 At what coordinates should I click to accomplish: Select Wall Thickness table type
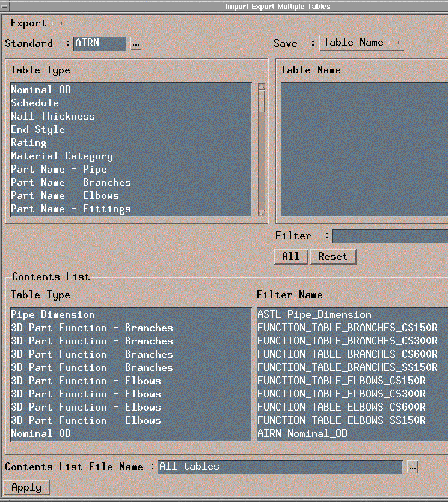(x=53, y=116)
